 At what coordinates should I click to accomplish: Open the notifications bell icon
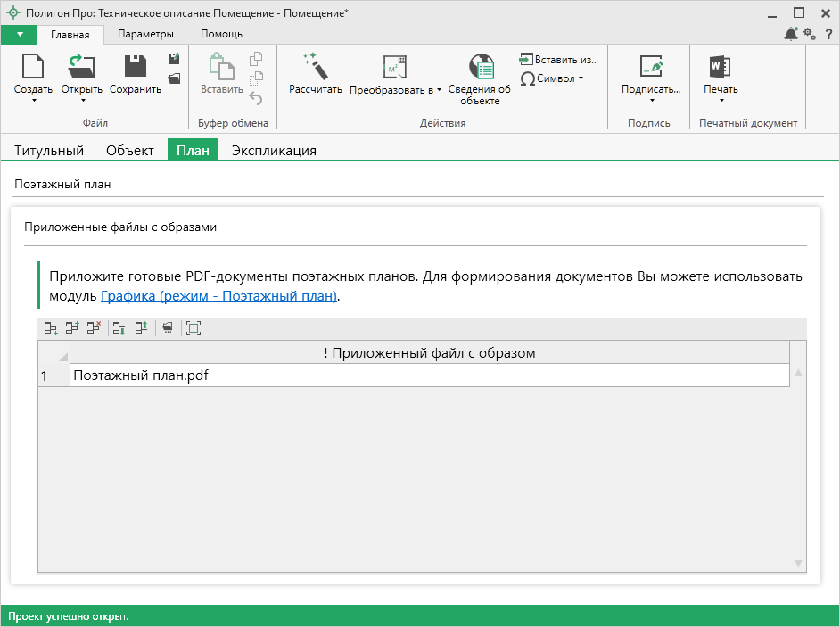791,34
